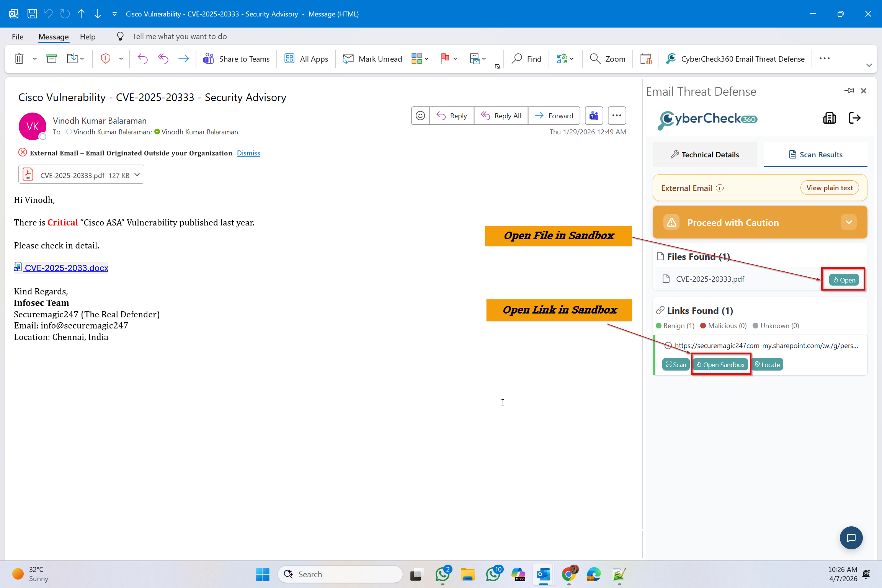Open CyberCheck360 Email Threat Defense add-in

[735, 59]
